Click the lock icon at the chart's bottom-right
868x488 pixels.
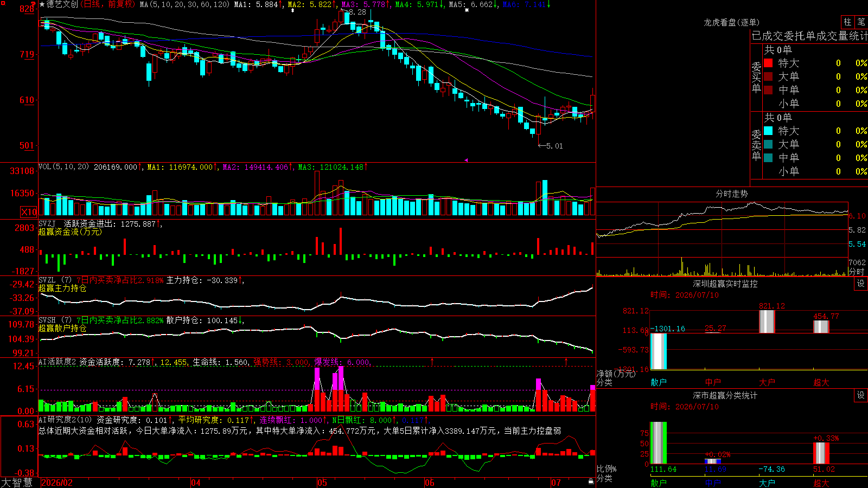coord(591,481)
